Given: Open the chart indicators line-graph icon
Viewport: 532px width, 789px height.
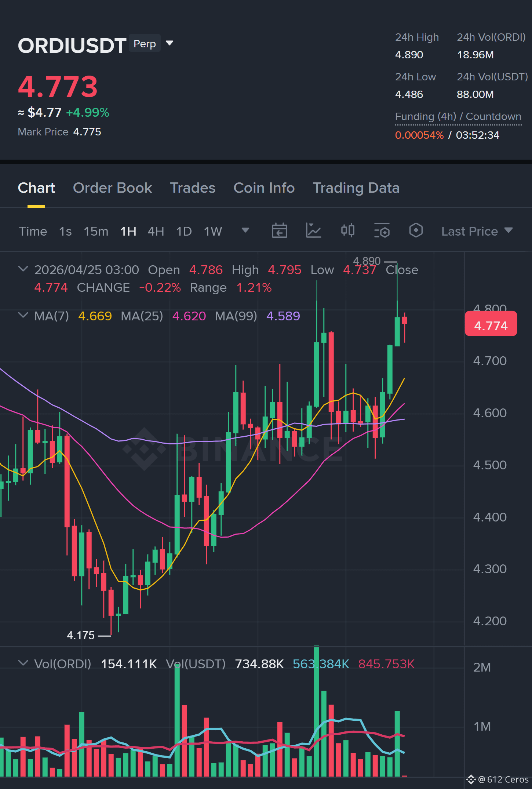Looking at the screenshot, I should point(313,231).
